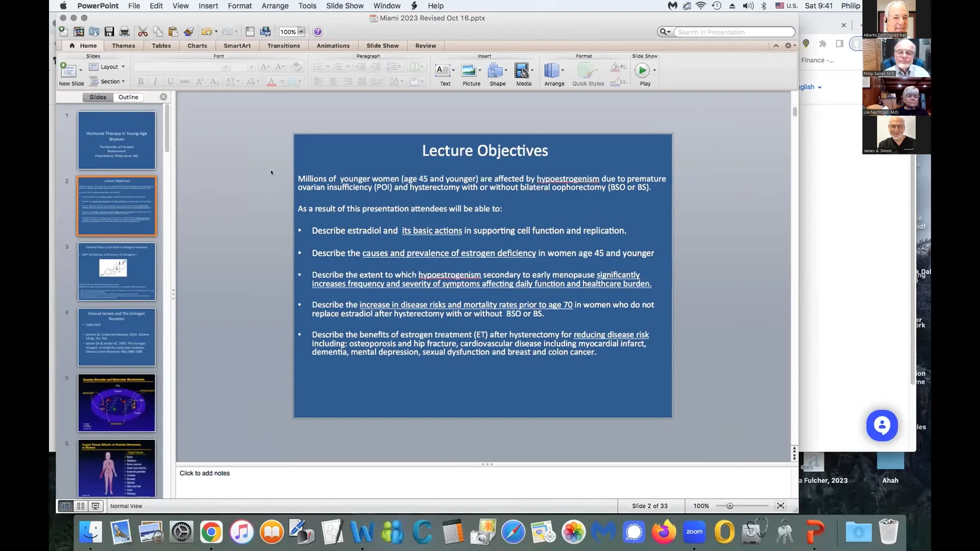Toggle the Outline view in sidebar
This screenshot has height=551, width=980.
tap(128, 97)
